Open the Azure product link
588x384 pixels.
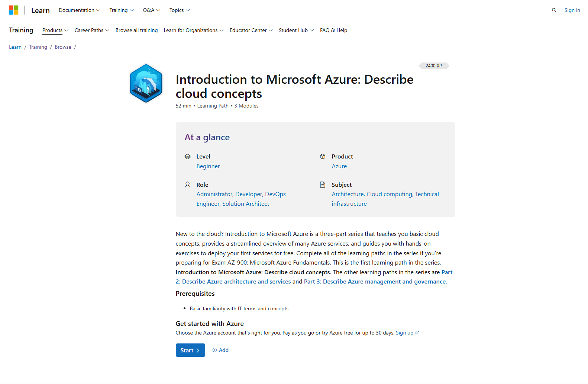point(339,166)
